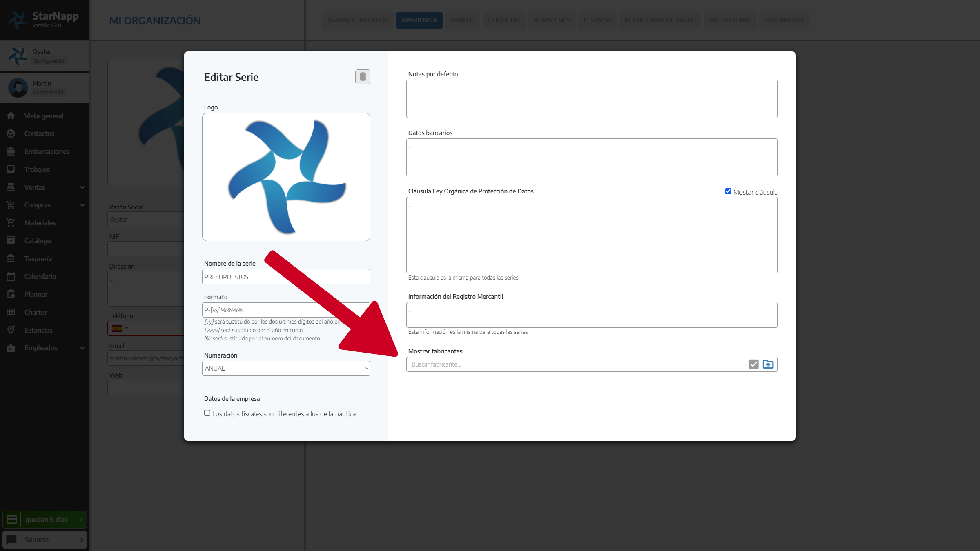Click the Calendario sidebar icon
This screenshot has height=551, width=980.
point(11,276)
